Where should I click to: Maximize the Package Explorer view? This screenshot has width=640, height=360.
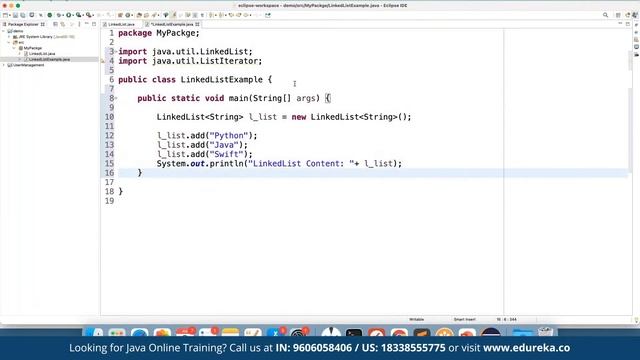point(94,24)
